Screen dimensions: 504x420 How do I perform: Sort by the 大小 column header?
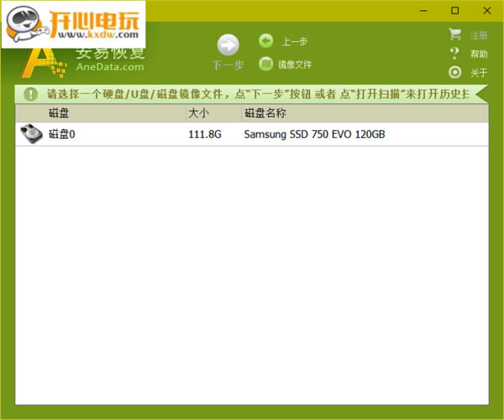[213, 113]
